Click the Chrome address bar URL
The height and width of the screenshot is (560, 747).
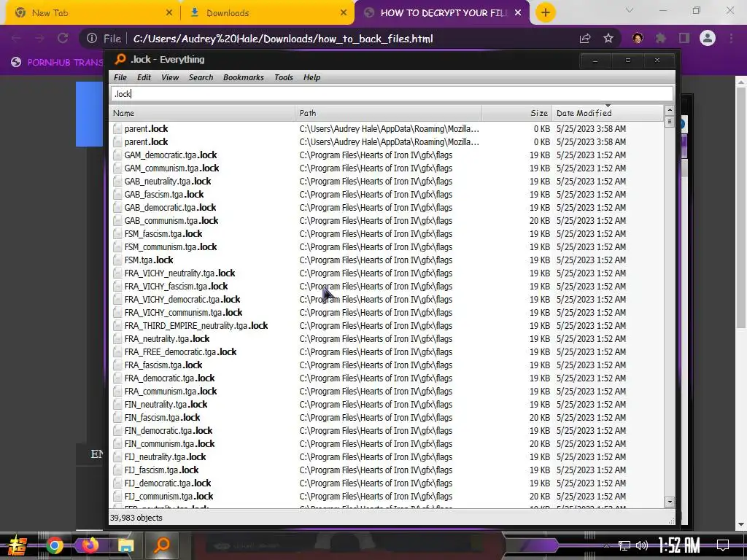[283, 39]
